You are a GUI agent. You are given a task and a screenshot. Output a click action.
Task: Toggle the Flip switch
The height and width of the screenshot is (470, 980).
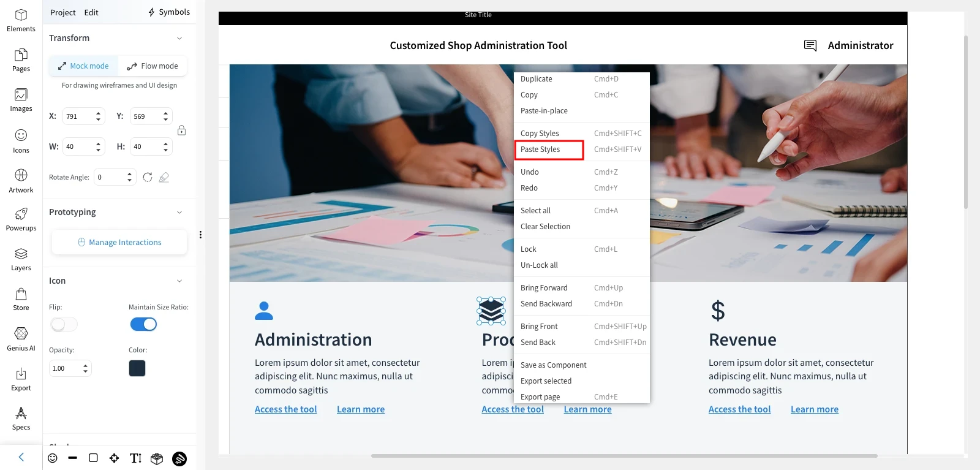(x=64, y=324)
